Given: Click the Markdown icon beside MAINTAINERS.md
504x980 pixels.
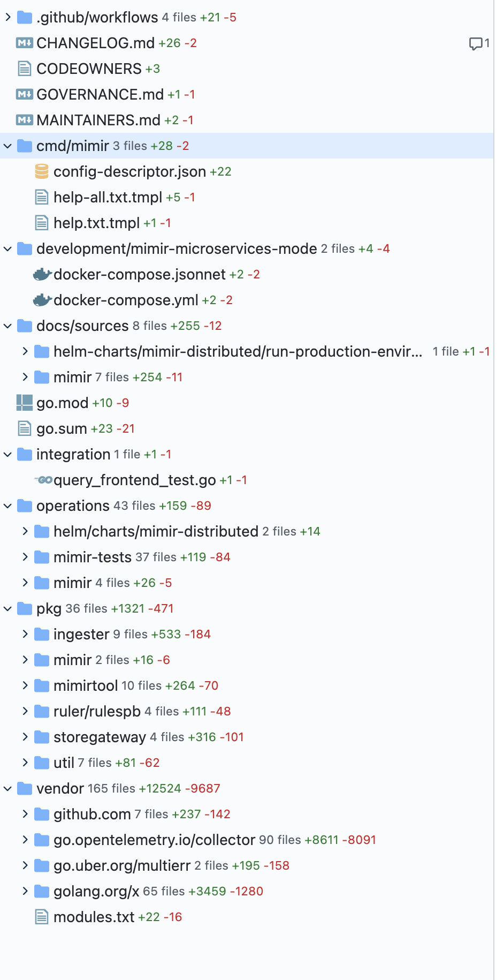Looking at the screenshot, I should coord(24,120).
